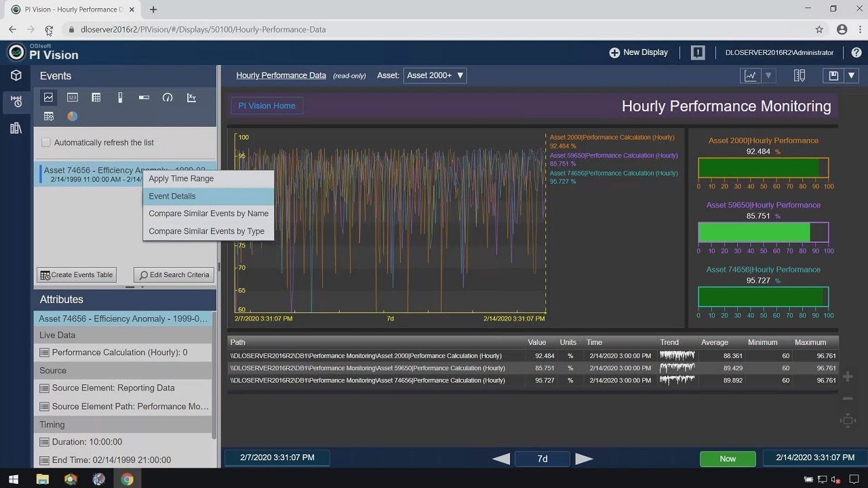Select the Asset 2000 Performance Calculation table row

pos(532,356)
